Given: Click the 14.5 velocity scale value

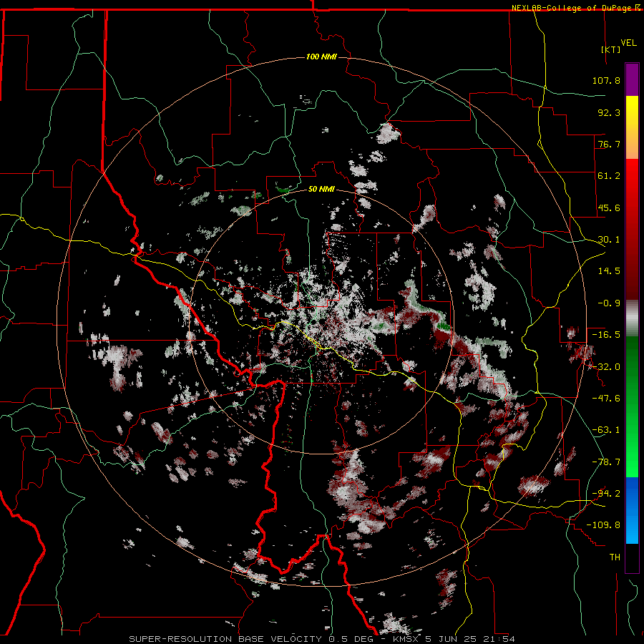Looking at the screenshot, I should point(609,271).
